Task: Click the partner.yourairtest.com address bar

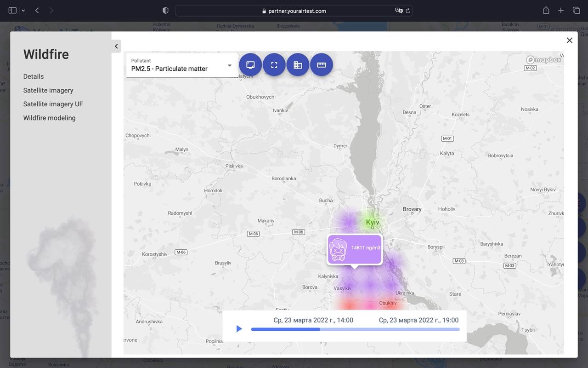Action: click(x=294, y=11)
